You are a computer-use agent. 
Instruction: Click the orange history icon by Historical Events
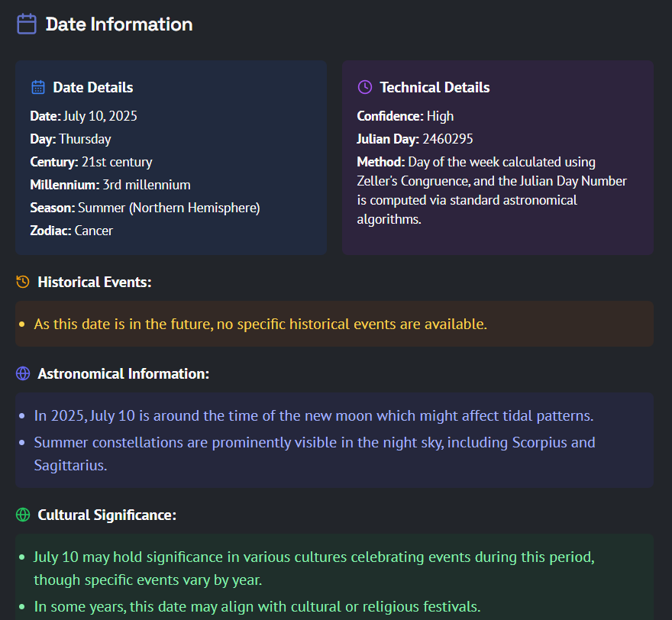click(23, 282)
